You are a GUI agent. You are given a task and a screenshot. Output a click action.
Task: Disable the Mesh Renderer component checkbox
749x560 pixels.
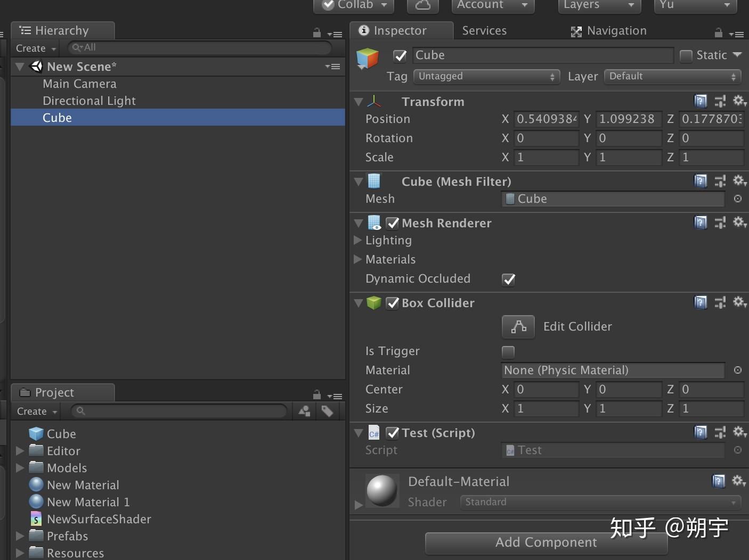point(393,223)
